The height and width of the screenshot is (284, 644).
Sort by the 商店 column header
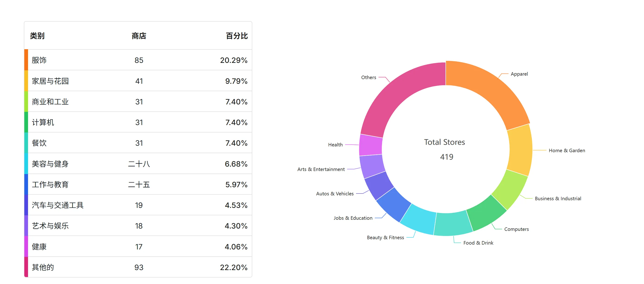click(x=139, y=36)
